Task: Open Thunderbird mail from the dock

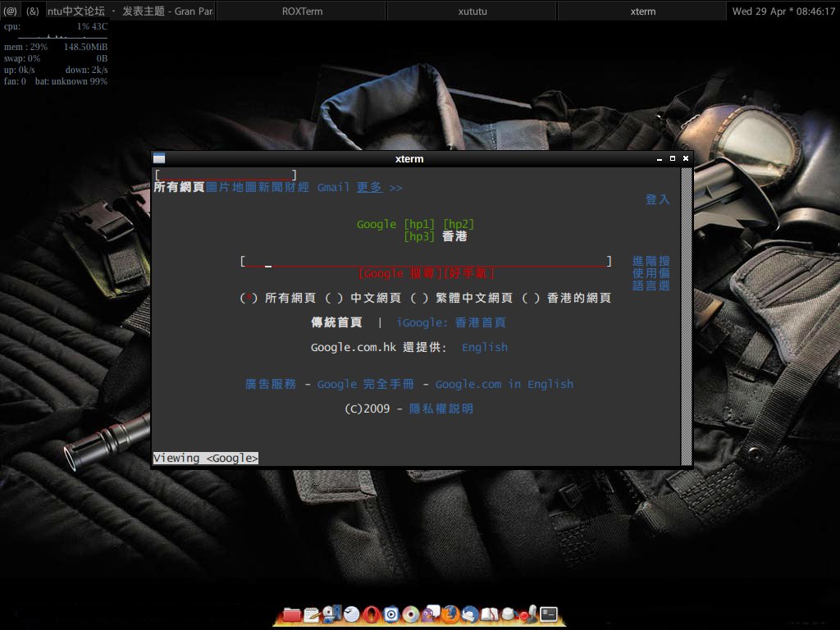Action: click(x=470, y=614)
